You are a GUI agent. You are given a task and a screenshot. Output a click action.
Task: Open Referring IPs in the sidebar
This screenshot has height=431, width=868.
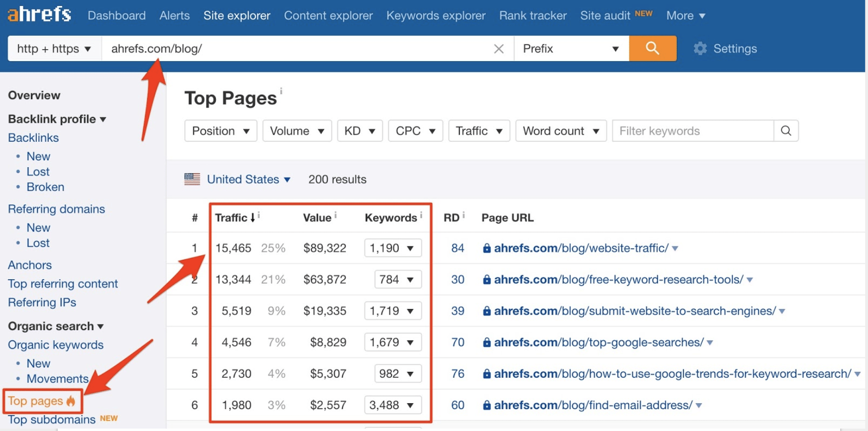pos(42,302)
